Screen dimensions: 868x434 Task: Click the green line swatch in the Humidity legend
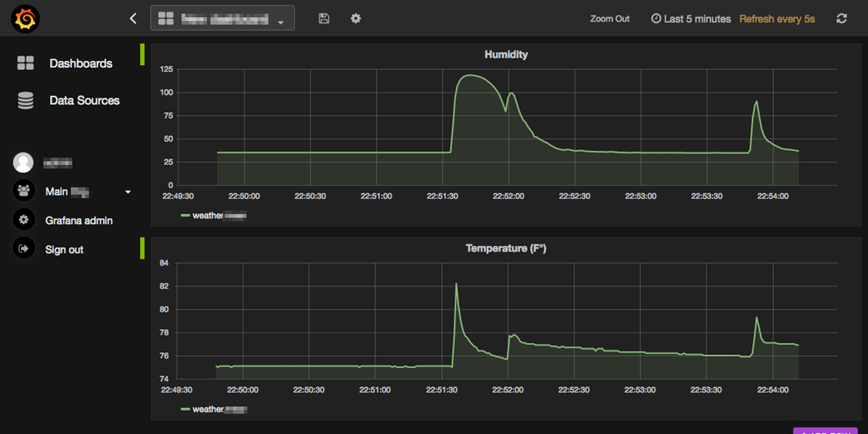click(185, 216)
